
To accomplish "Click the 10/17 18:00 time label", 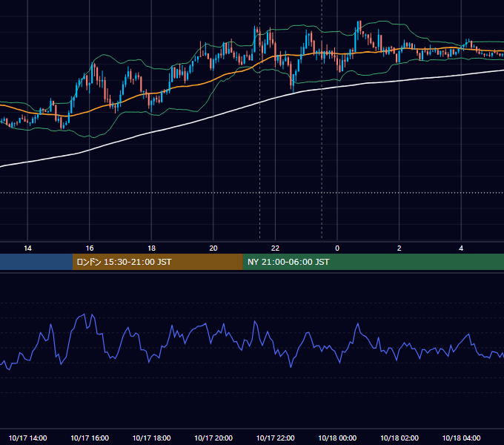I will click(x=151, y=438).
